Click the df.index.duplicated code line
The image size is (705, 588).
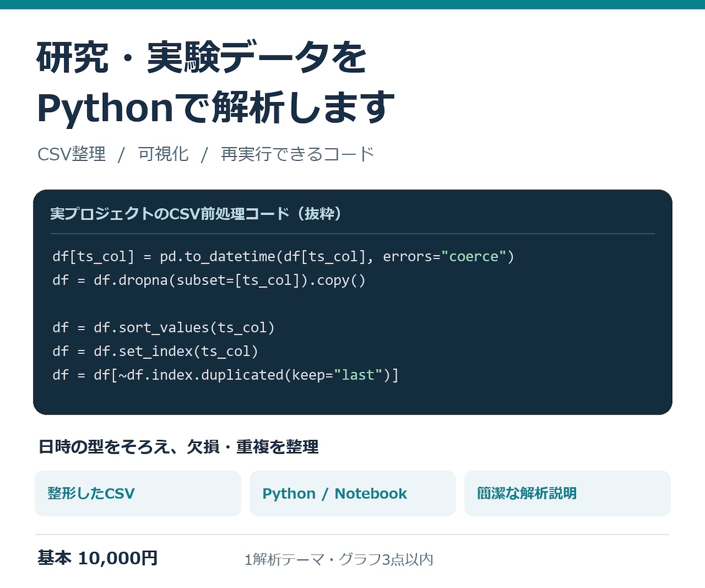pyautogui.click(x=225, y=375)
